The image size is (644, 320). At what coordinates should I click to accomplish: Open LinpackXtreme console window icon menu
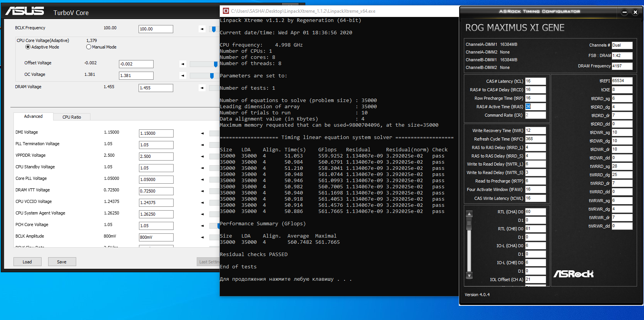point(226,11)
